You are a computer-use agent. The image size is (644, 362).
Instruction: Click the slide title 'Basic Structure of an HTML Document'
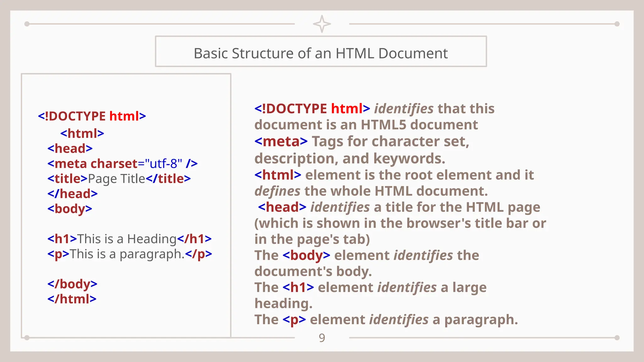click(x=321, y=53)
